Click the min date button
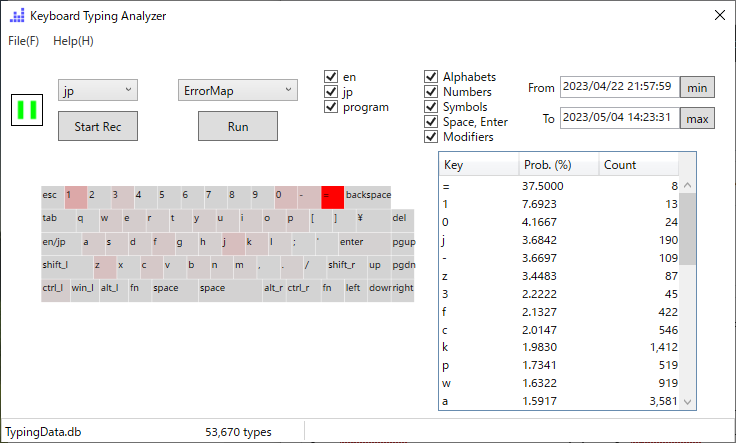This screenshot has width=736, height=443. click(x=697, y=87)
